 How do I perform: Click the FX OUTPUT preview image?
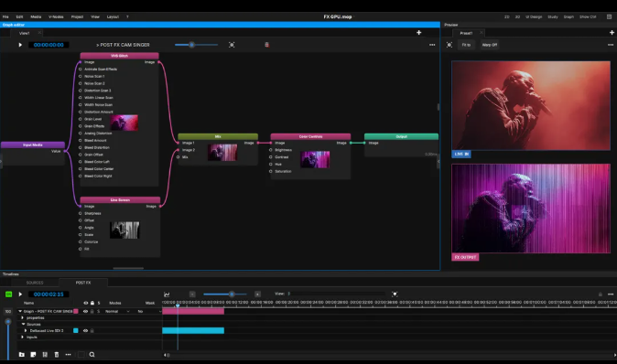pos(531,209)
